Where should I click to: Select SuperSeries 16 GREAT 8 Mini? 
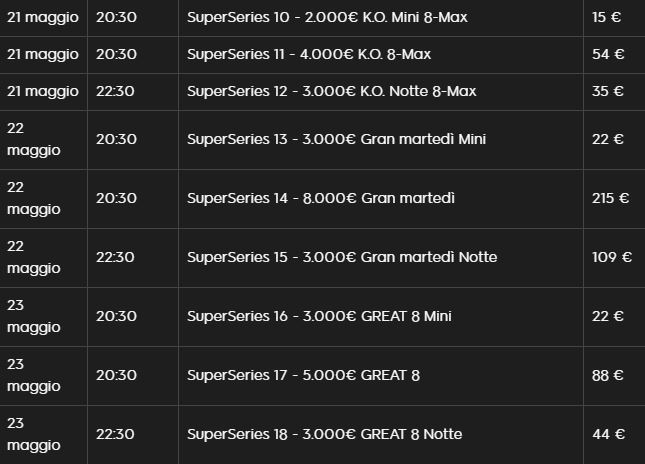(x=319, y=316)
